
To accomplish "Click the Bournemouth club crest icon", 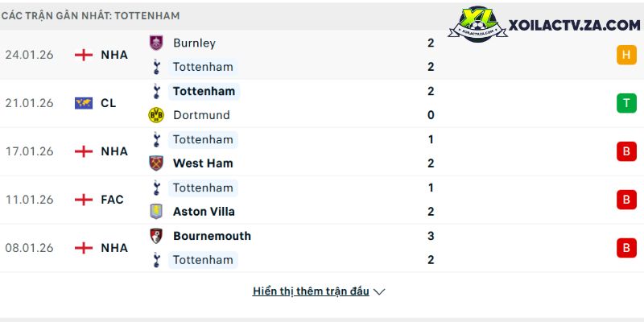I will [156, 236].
